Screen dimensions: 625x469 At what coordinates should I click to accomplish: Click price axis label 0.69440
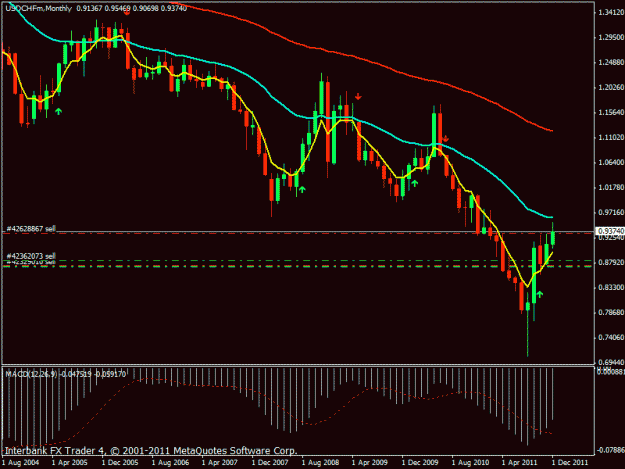[x=611, y=363]
